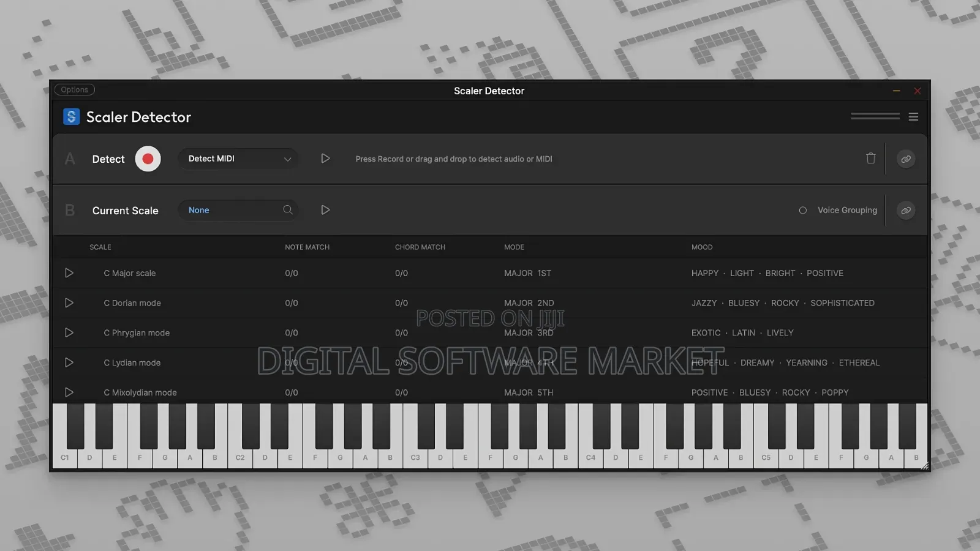Click the double-line handle beside the menu

875,116
